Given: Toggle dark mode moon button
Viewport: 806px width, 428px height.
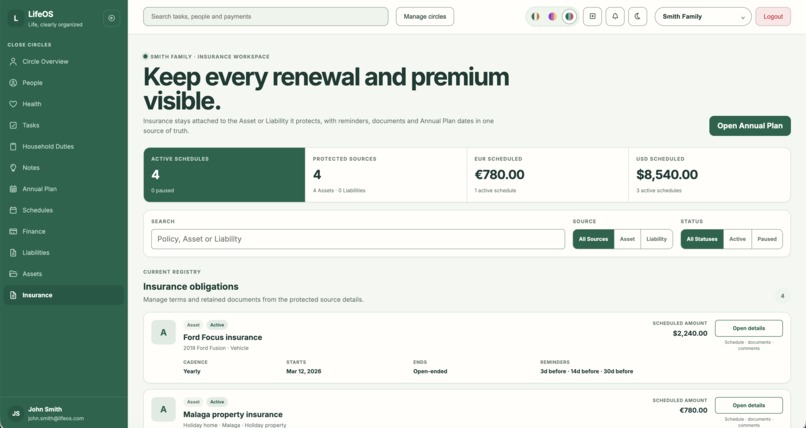Looking at the screenshot, I should (637, 16).
